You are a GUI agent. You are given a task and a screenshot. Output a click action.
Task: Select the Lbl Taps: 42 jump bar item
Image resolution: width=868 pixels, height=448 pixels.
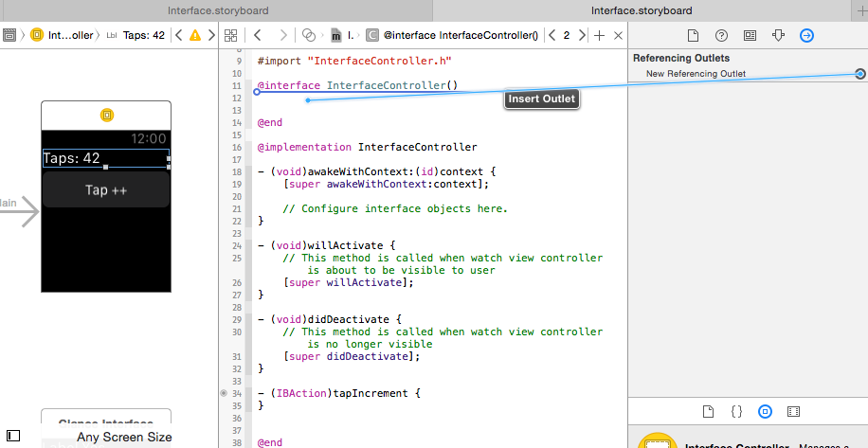tap(136, 35)
